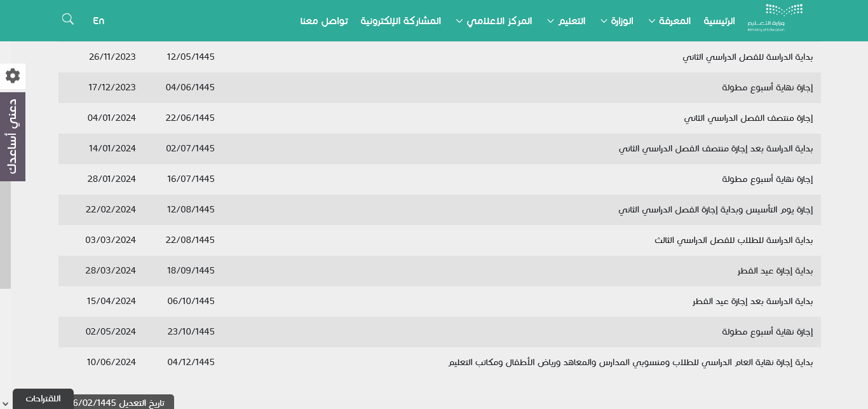Select Hijri date 12/05/1445
Screen dimensions: 868x409
[x=191, y=57]
